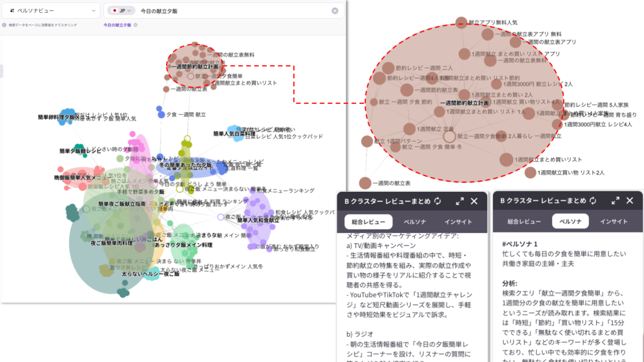Screen dimensions: 644x362
Task: Refresh the right クラスター レビューまとめ panel
Action: click(593, 201)
